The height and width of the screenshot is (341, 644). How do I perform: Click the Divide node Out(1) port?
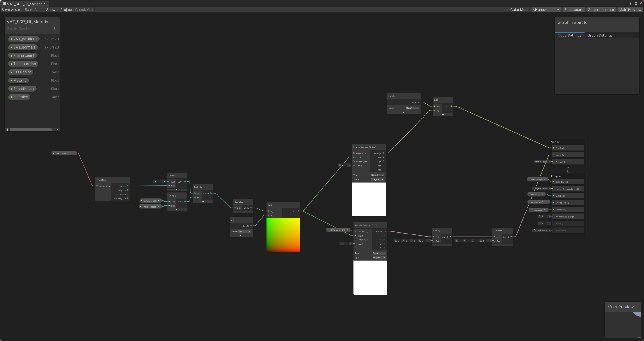(185, 181)
